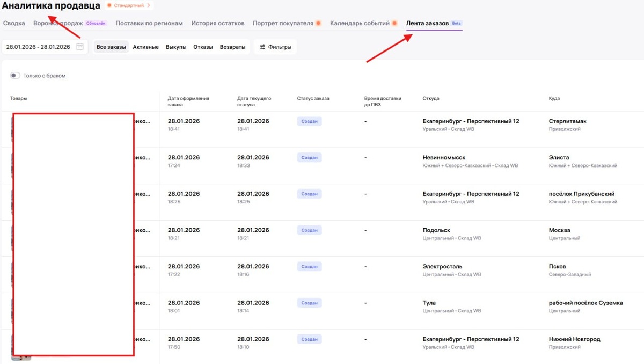Click the filter sliders icon next to Фильтры
The height and width of the screenshot is (364, 644).
tap(262, 47)
